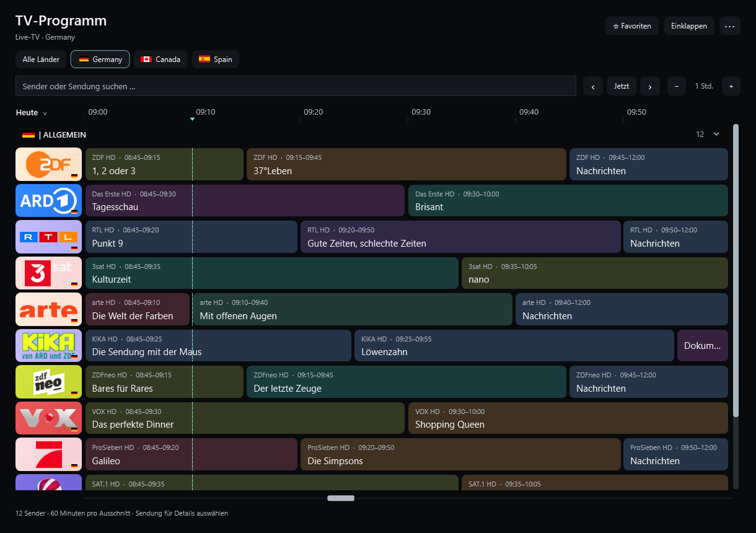756x533 pixels.
Task: Click the 09:30 time label
Action: pyautogui.click(x=421, y=112)
